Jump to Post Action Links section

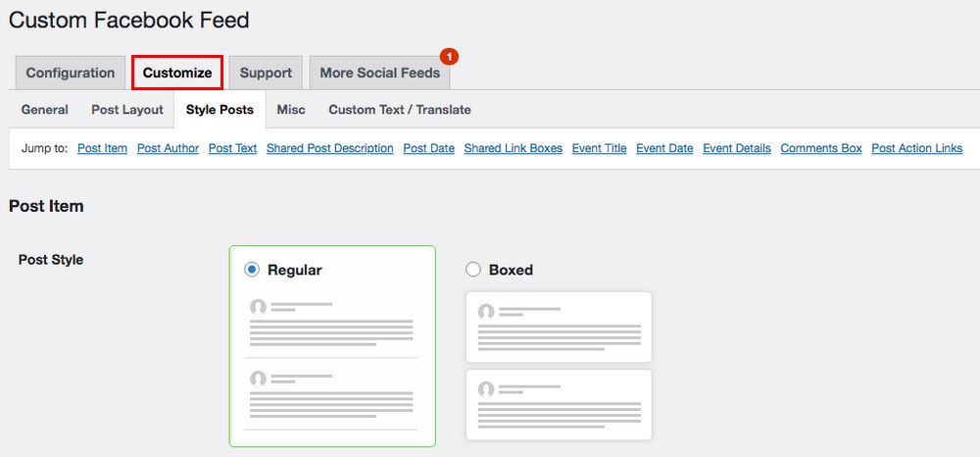click(917, 148)
